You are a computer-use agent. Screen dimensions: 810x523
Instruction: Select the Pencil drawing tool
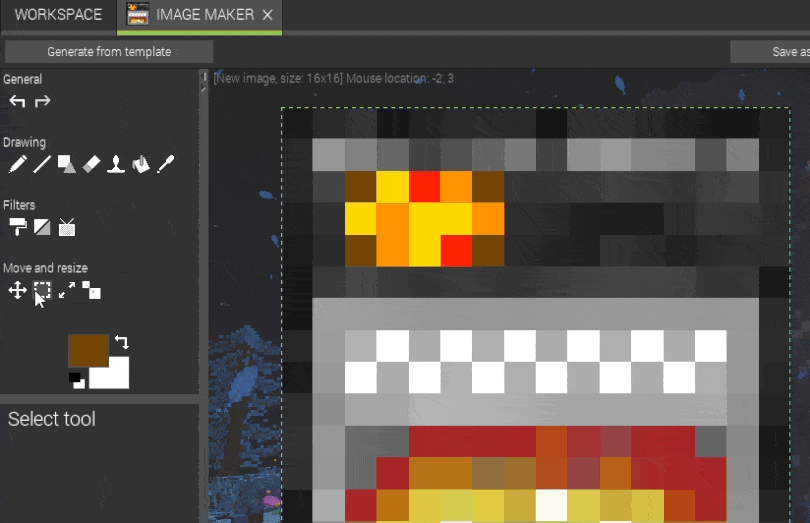point(18,164)
